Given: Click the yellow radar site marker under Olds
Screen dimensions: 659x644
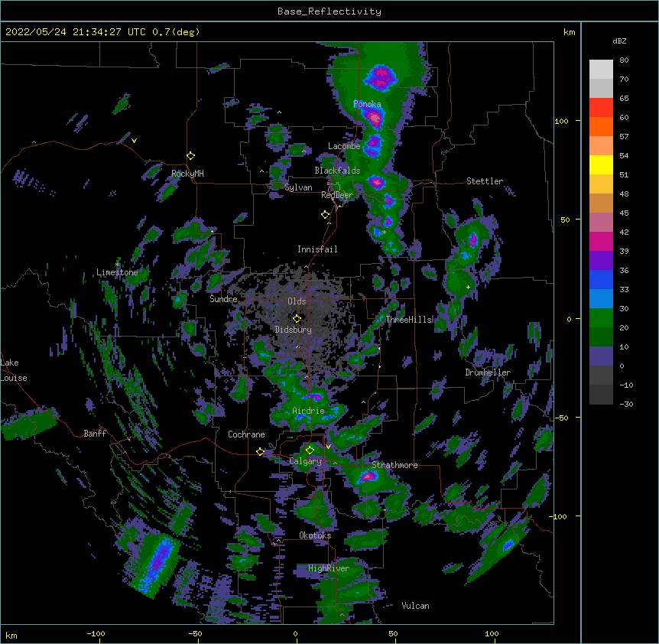Looking at the screenshot, I should coord(297,318).
